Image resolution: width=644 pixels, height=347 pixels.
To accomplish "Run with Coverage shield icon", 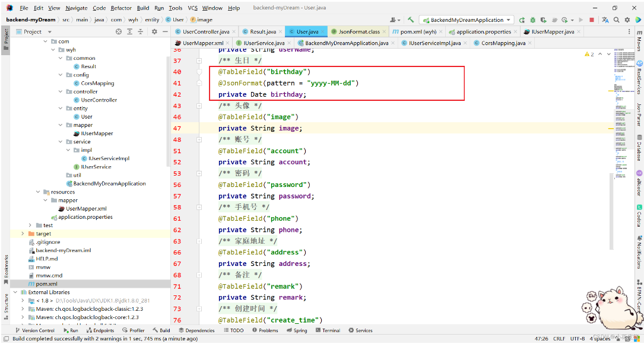I will 543,20.
